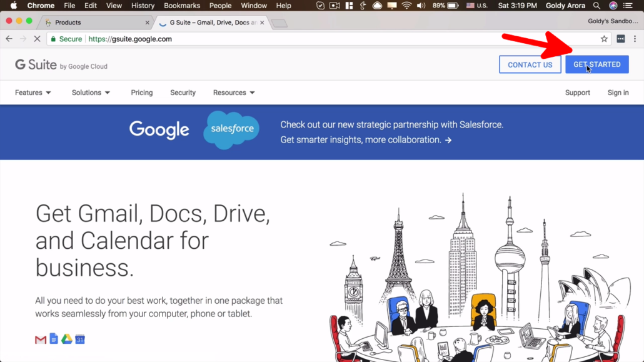
Task: Close the G Suite tab
Action: (262, 23)
